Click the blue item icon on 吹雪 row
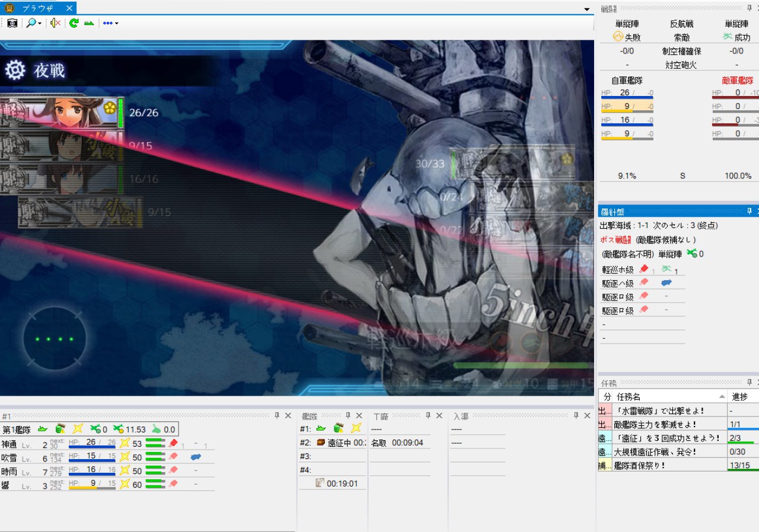Image resolution: width=759 pixels, height=532 pixels. (196, 457)
